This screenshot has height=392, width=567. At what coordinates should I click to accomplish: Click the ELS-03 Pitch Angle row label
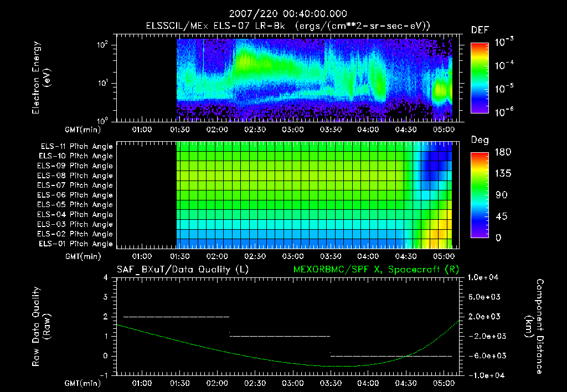[x=75, y=225]
